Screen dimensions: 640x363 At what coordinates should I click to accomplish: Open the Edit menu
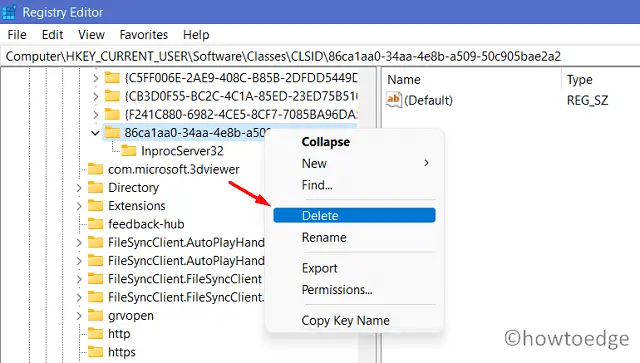[52, 35]
